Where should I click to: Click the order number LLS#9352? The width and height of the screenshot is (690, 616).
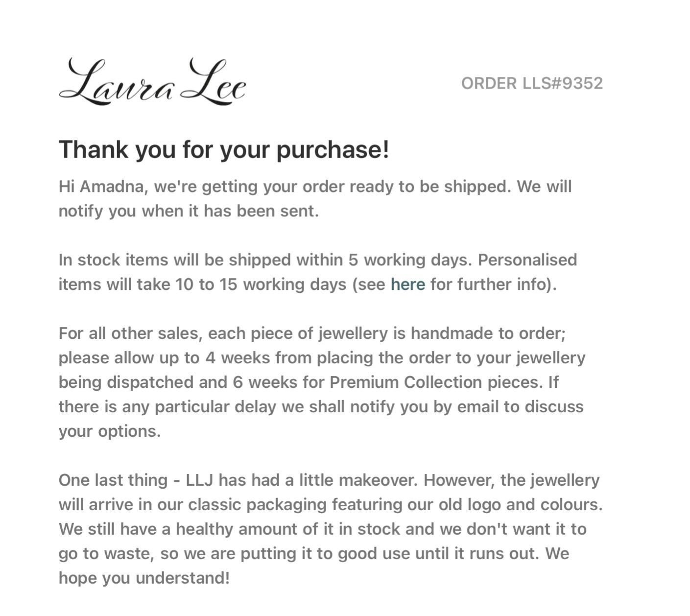click(532, 83)
